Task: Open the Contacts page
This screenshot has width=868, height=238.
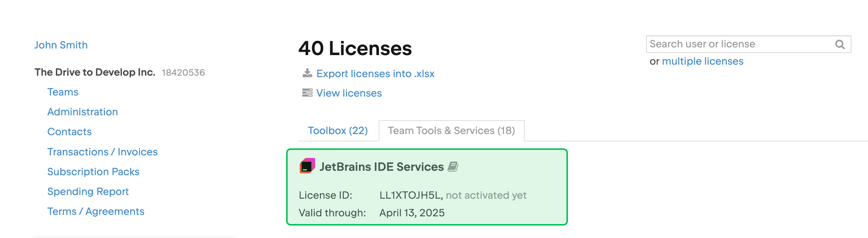Action: pyautogui.click(x=69, y=131)
